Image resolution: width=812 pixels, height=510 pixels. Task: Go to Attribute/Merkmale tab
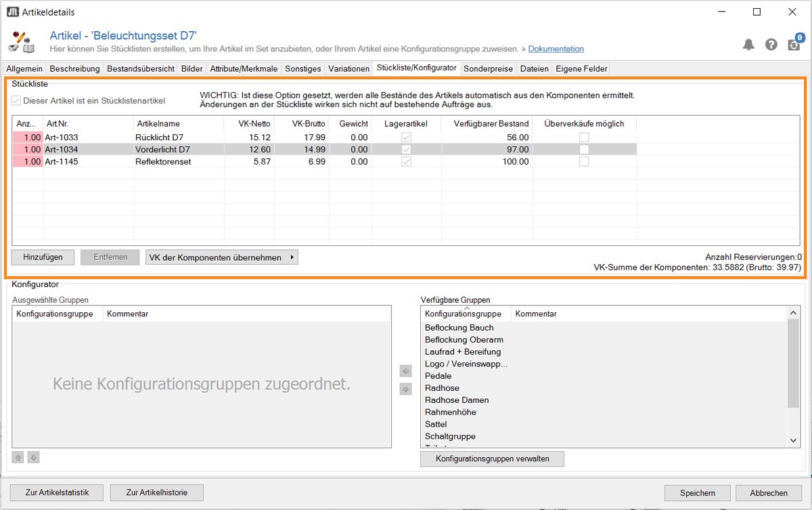click(x=244, y=68)
